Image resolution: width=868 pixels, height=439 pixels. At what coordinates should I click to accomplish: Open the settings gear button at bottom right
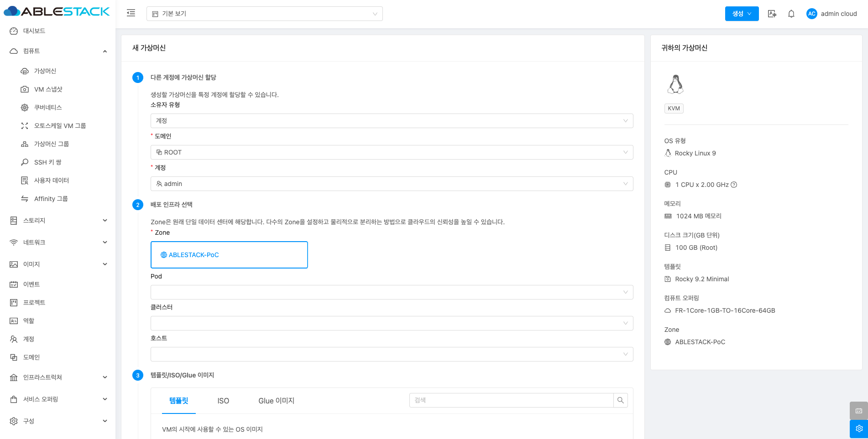point(858,429)
